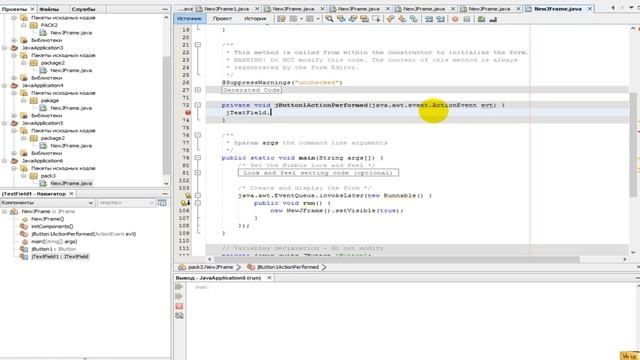The image size is (640, 360).
Task: Toggle JavaApplication6 project tree node
Action: (x=4, y=161)
